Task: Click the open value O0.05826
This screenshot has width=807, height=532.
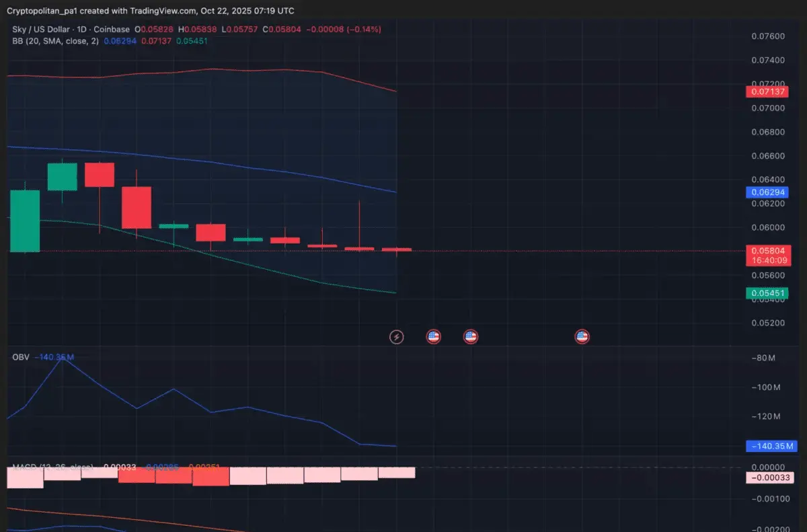Action: coord(155,30)
